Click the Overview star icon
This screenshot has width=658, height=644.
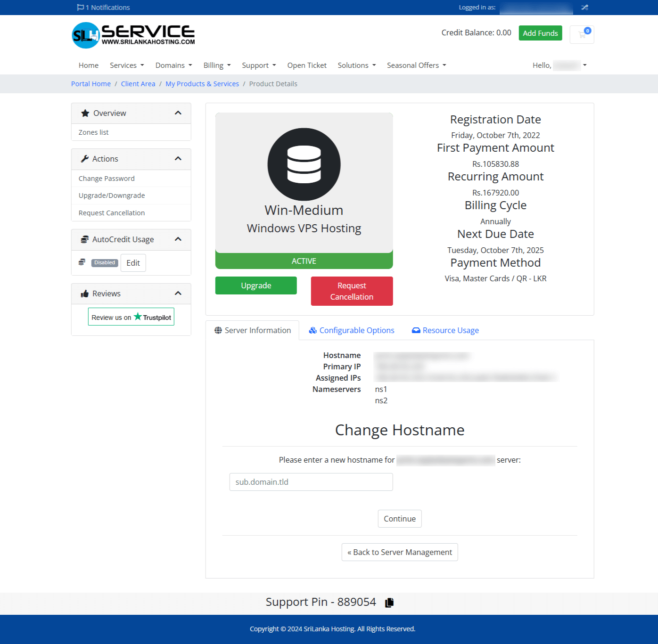pos(85,113)
